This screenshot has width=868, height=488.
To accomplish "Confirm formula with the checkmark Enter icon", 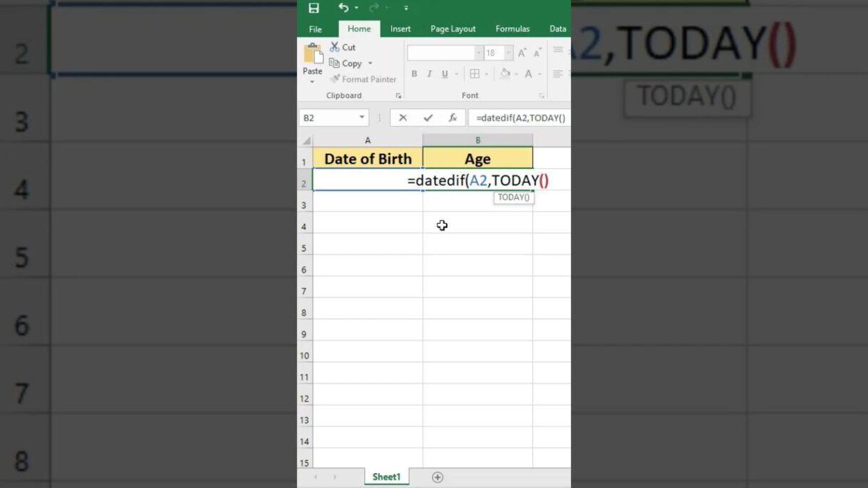I will click(x=428, y=118).
